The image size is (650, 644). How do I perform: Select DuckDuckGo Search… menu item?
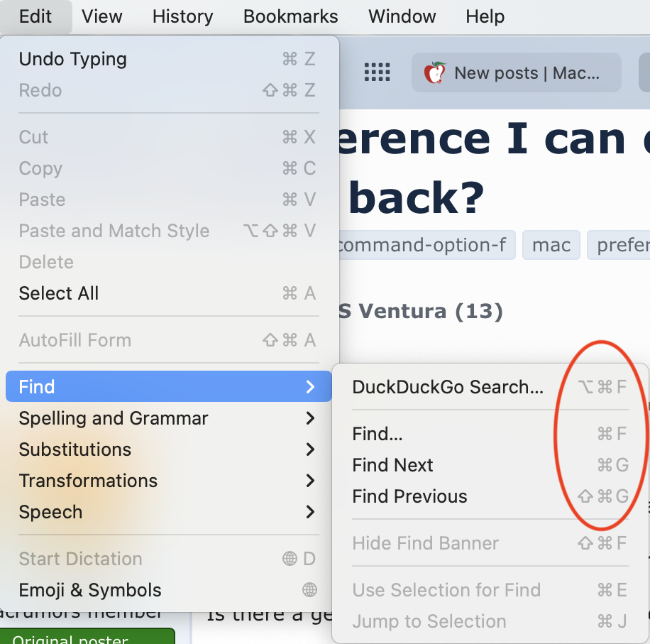[448, 387]
